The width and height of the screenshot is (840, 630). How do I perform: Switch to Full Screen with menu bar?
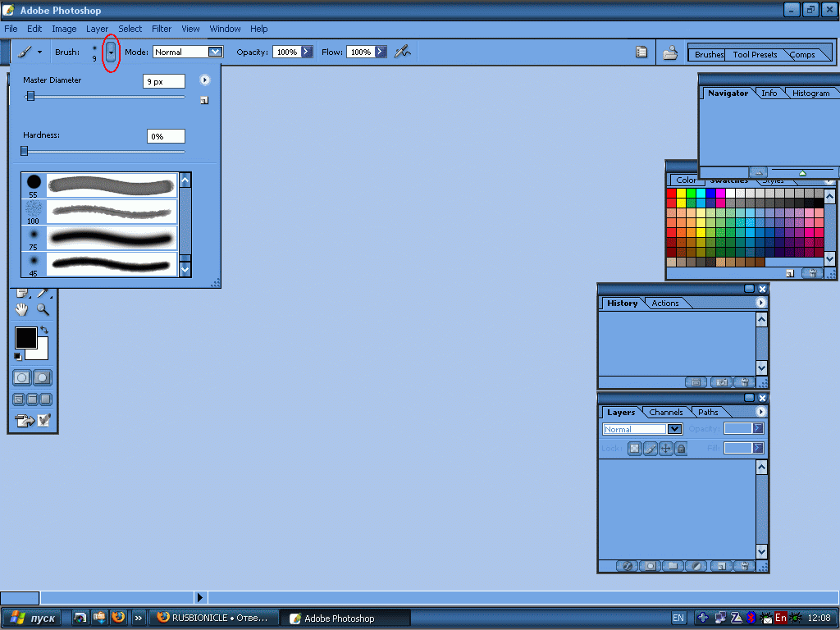pos(32,399)
